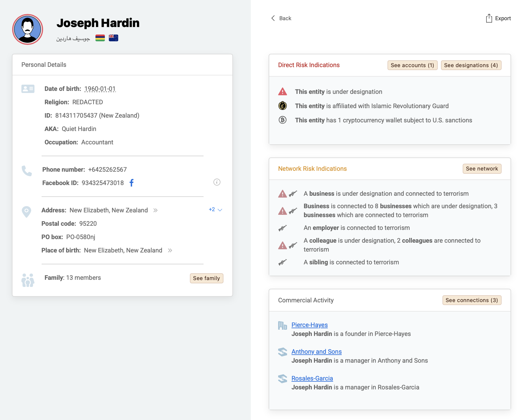Open designations with See designations (4)

(471, 65)
